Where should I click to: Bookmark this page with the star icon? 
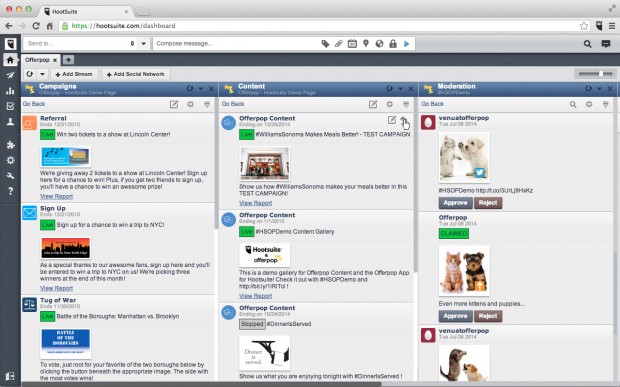tap(584, 26)
